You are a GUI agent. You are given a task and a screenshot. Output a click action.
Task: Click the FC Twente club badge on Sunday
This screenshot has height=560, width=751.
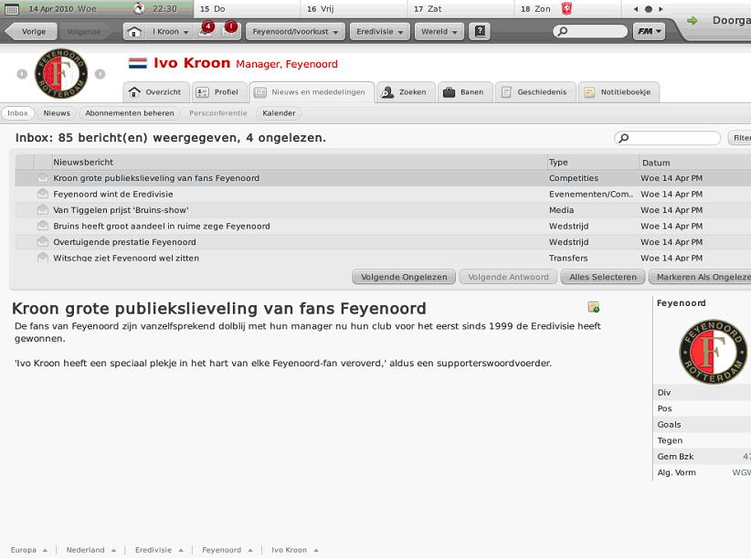(566, 8)
